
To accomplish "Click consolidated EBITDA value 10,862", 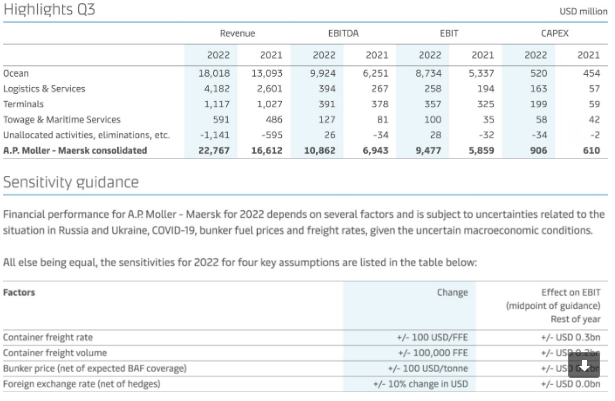I will [x=320, y=150].
